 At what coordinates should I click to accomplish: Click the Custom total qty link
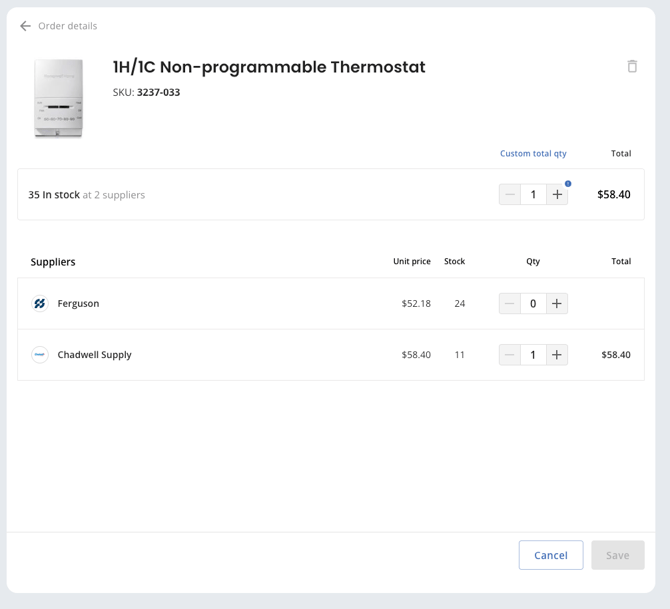[x=533, y=153]
